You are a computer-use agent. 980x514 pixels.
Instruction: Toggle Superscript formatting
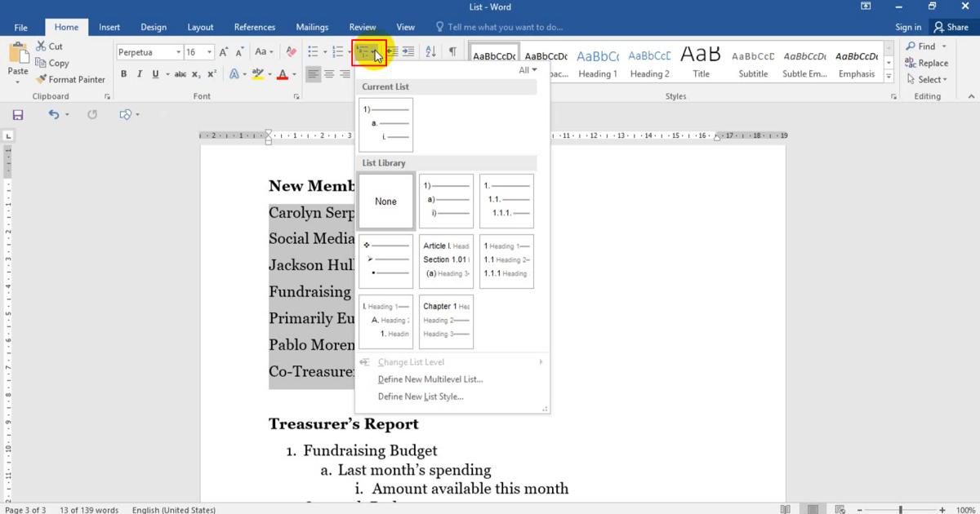pyautogui.click(x=212, y=74)
